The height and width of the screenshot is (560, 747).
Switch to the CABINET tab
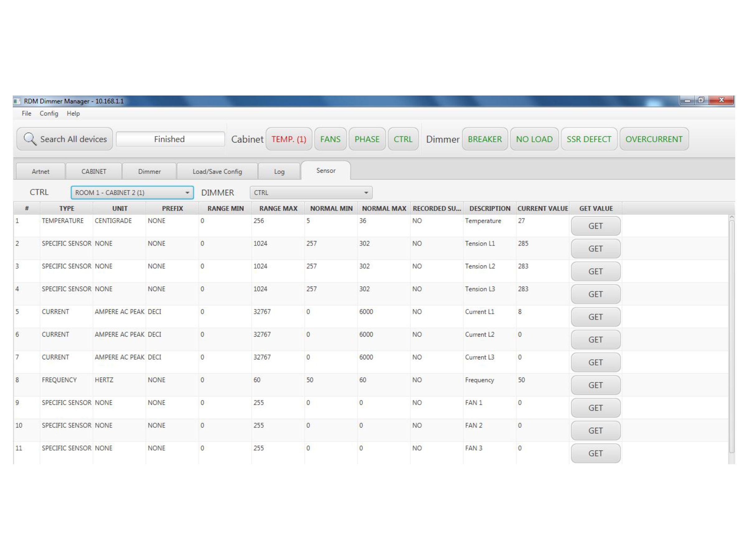(x=94, y=171)
